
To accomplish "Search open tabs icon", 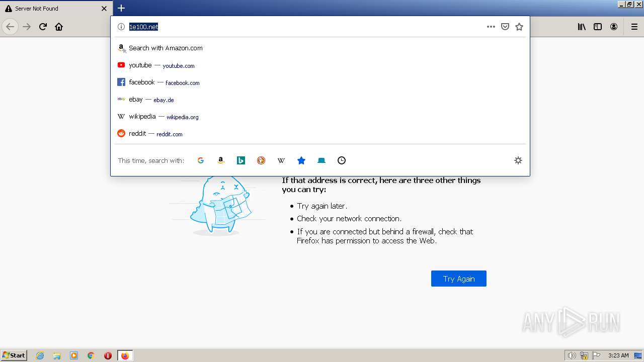I will pyautogui.click(x=321, y=160).
